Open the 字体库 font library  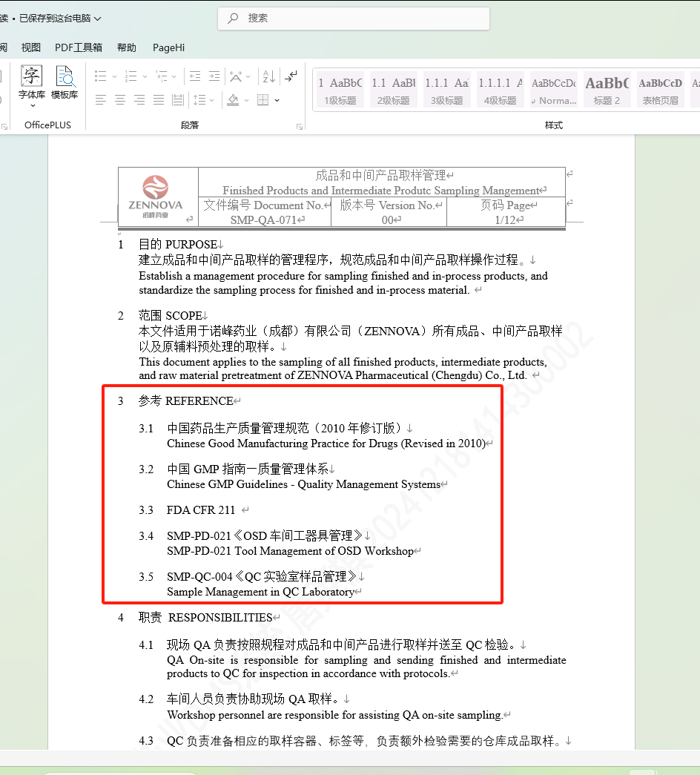point(32,82)
